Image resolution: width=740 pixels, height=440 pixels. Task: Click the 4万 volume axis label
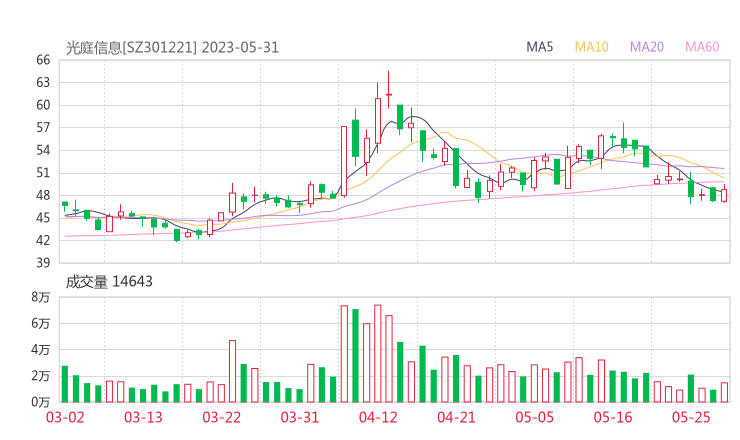point(41,350)
